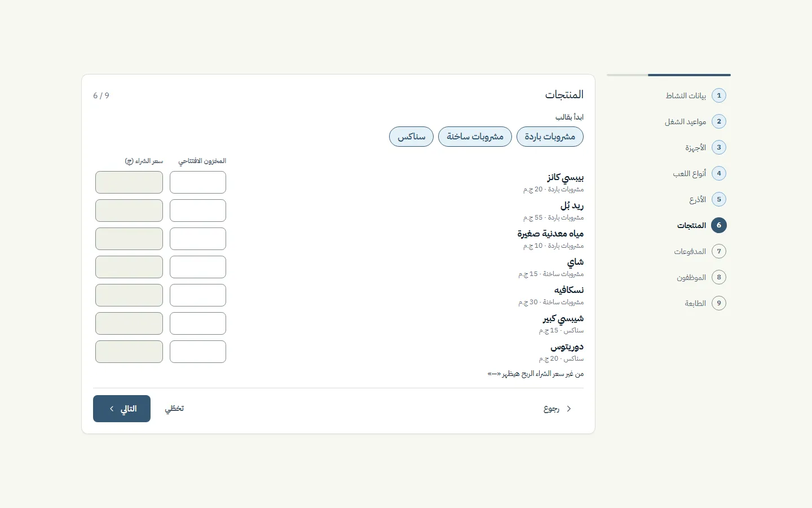Click the product name ريد بُل
This screenshot has width=812, height=508.
[x=572, y=205]
